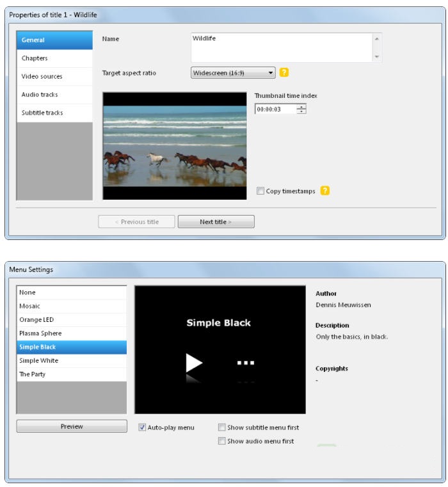Click help icon next to aspect ratio
The image size is (448, 487).
coord(284,73)
